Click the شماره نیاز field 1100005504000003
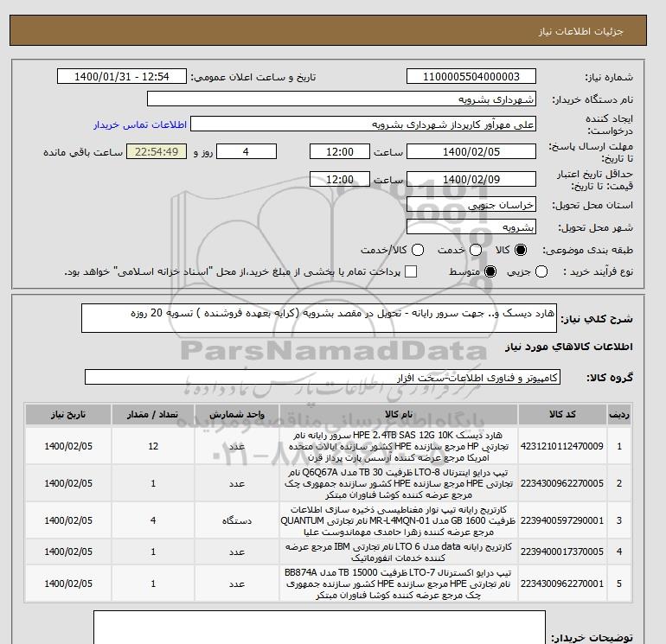Image resolution: width=666 pixels, height=644 pixels. [x=471, y=76]
